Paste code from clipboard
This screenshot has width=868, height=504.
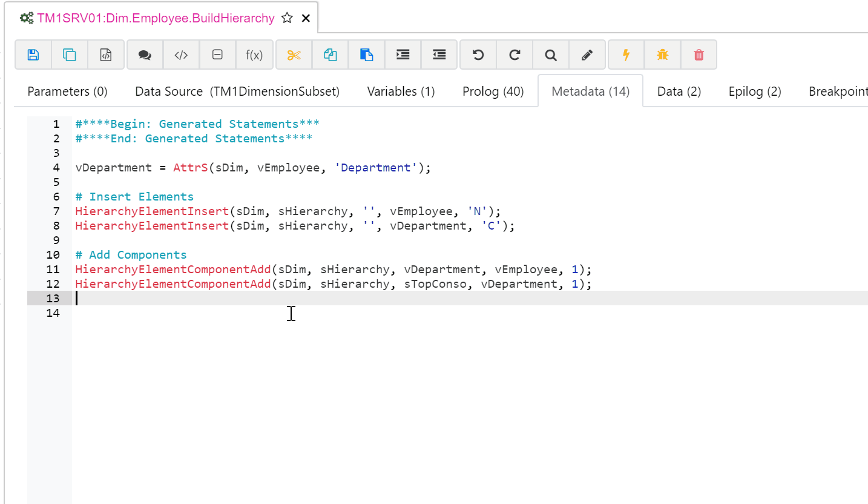point(366,55)
